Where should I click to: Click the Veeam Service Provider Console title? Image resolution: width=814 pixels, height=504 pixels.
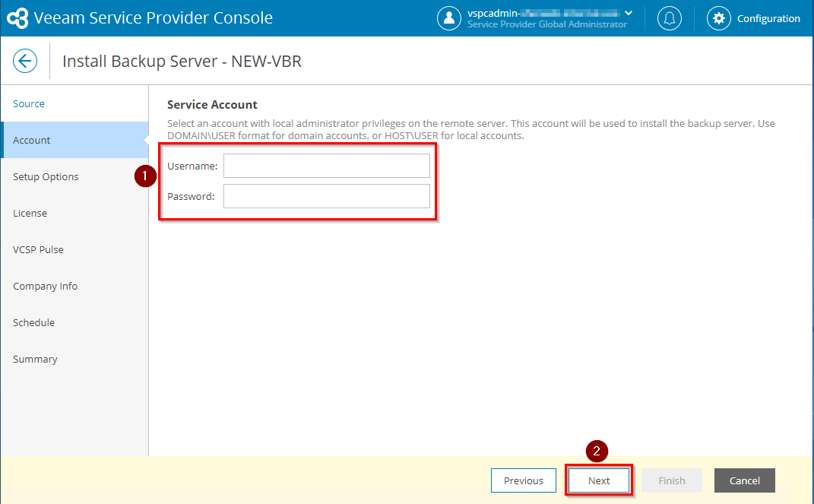click(153, 17)
